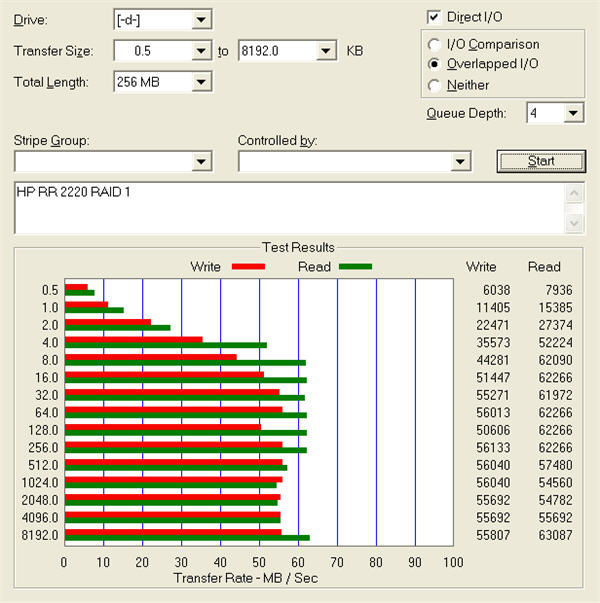The height and width of the screenshot is (603, 600).
Task: Click the 8192.0 row label
Action: (40, 535)
